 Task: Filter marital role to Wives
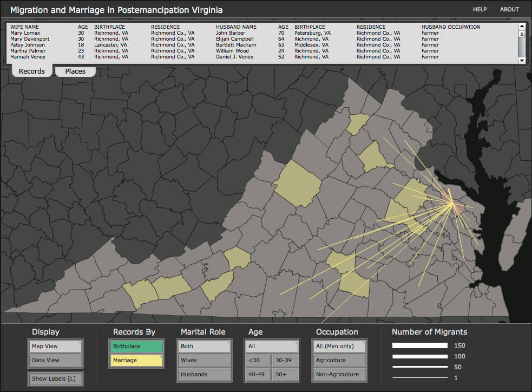(204, 361)
